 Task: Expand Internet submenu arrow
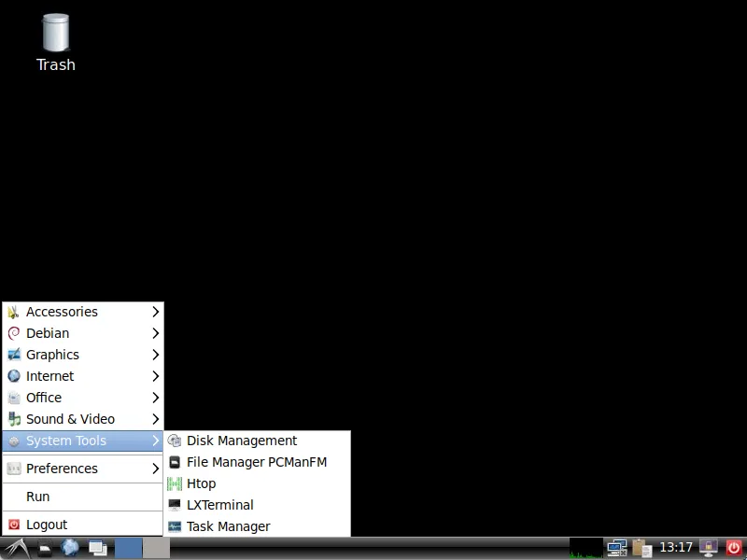coord(155,376)
